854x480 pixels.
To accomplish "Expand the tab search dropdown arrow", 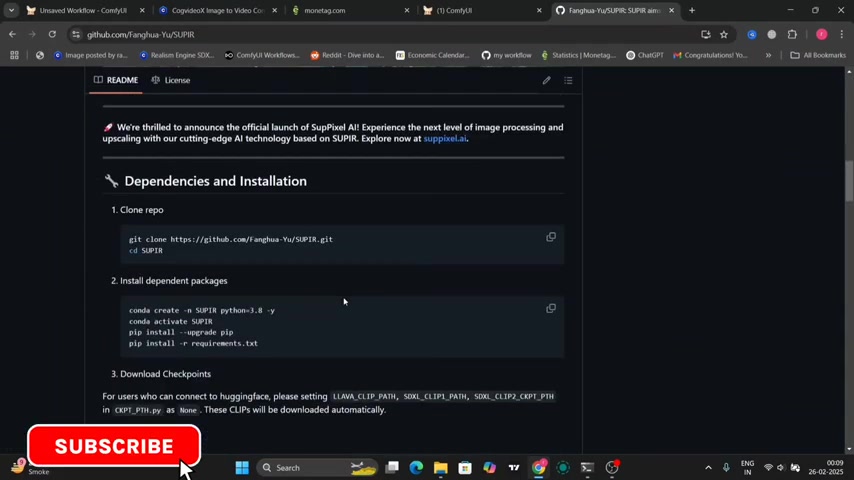I will pyautogui.click(x=11, y=10).
